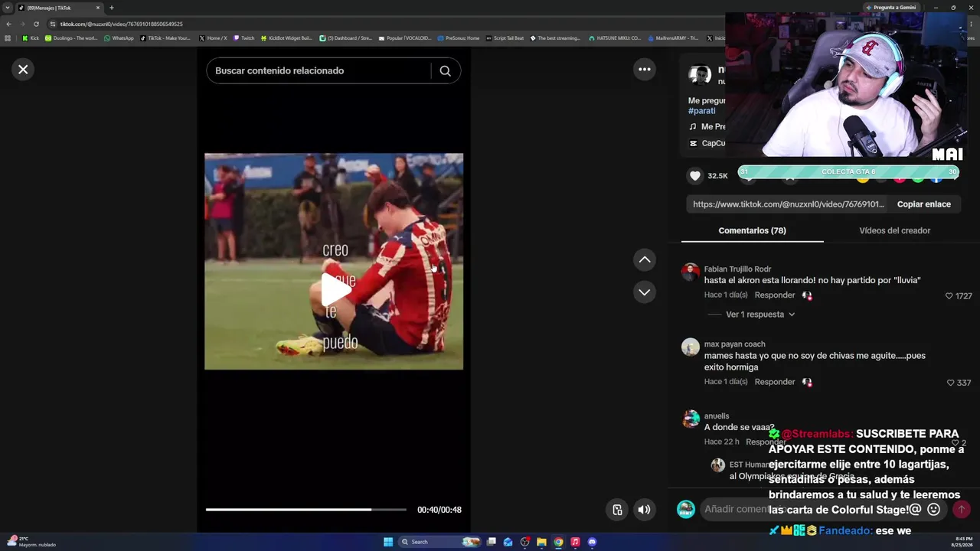980x551 pixels.
Task: Click the browser address bar
Action: 383,24
